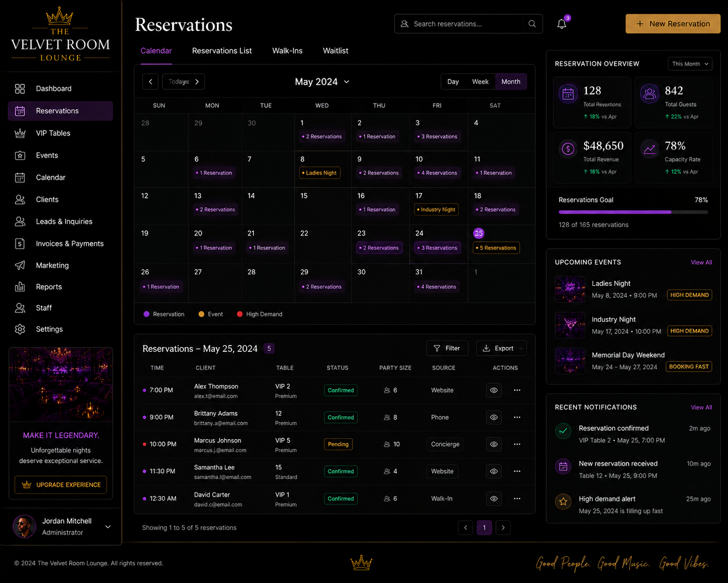View Marcus Johnson reservation eye icon
This screenshot has height=583, width=728.
point(494,444)
